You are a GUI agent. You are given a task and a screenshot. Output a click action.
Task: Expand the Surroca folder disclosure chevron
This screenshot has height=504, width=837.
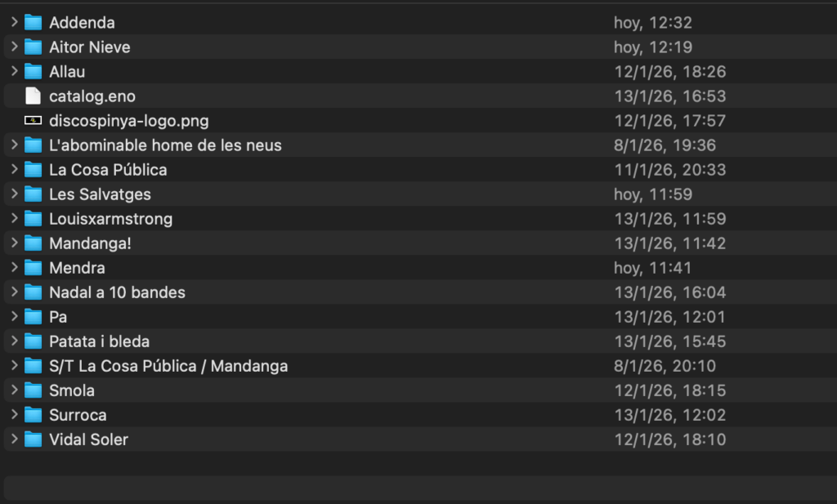pos(14,415)
